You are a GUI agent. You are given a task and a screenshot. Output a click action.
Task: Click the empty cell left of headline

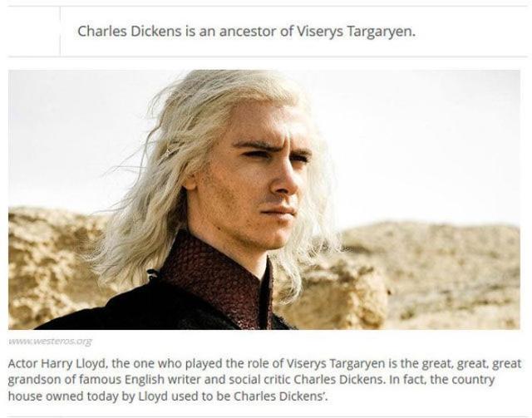[x=34, y=32]
